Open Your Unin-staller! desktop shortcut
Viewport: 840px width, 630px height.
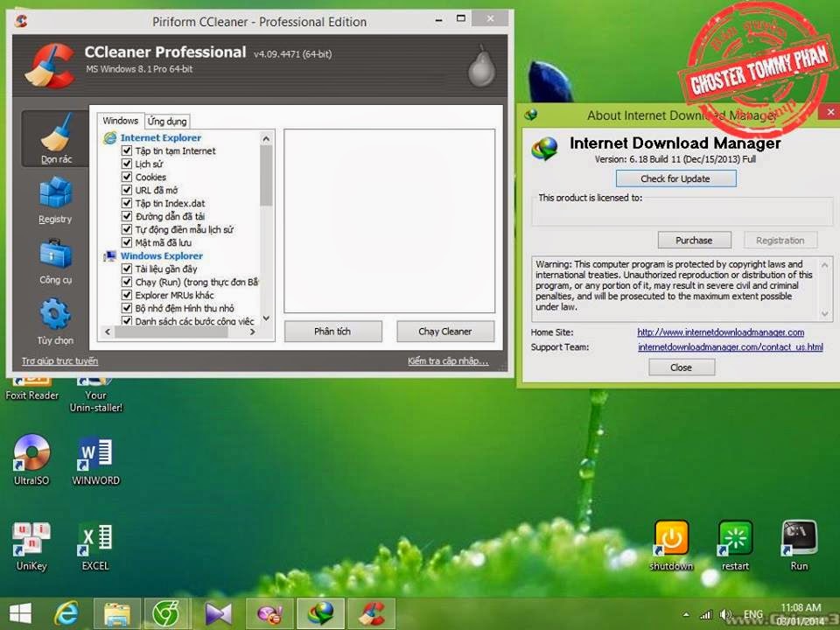(96, 395)
